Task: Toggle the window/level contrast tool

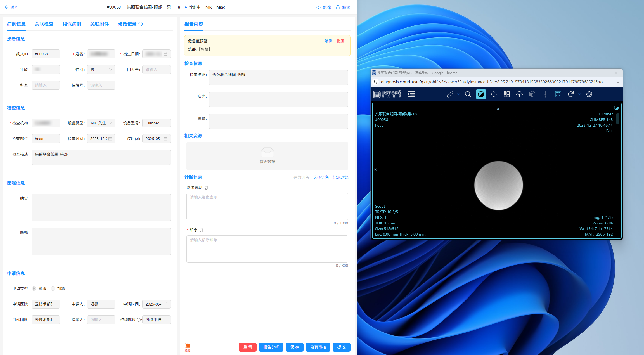Action: [481, 94]
